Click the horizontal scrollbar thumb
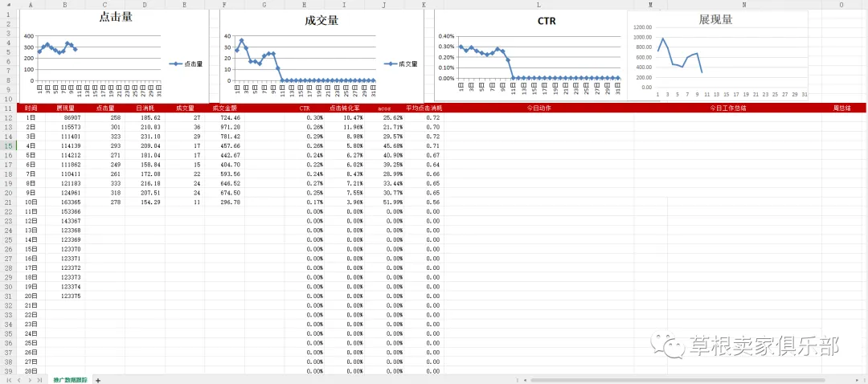The width and height of the screenshot is (868, 384). pos(678,380)
